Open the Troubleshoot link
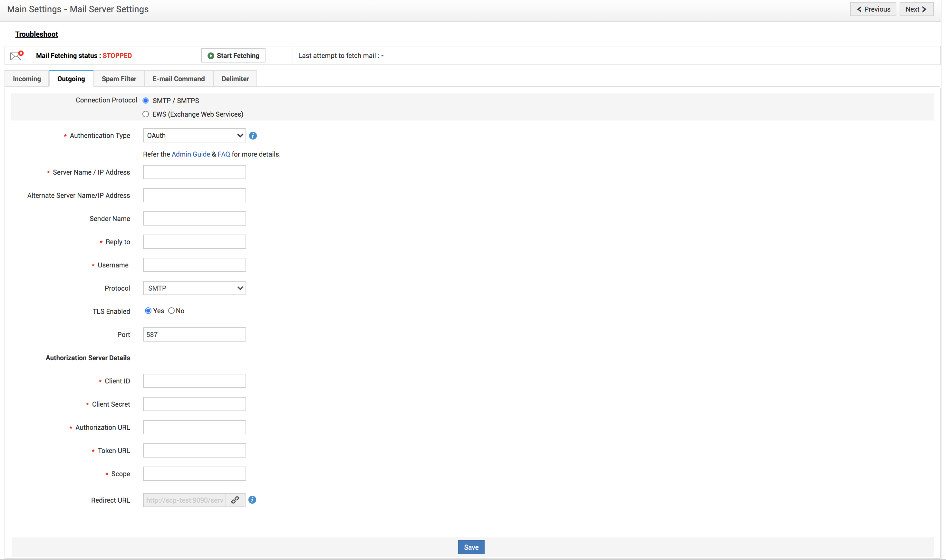Image resolution: width=946 pixels, height=560 pixels. (37, 34)
